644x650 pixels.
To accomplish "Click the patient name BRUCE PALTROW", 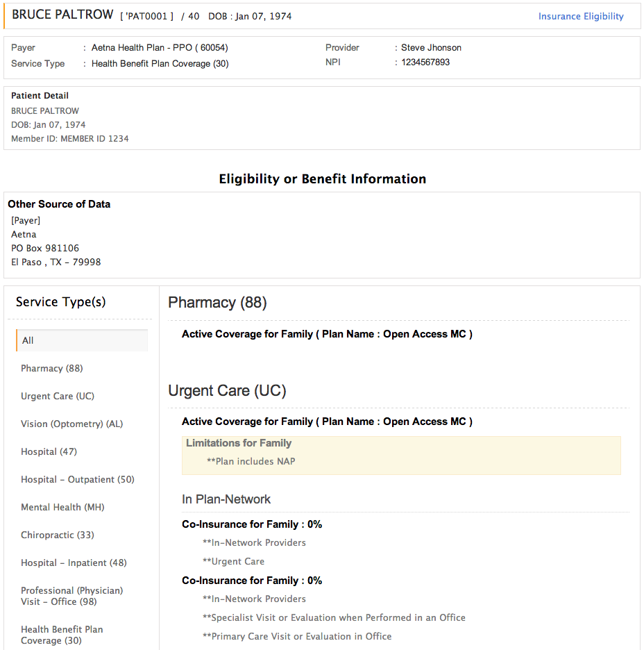I will click(57, 15).
